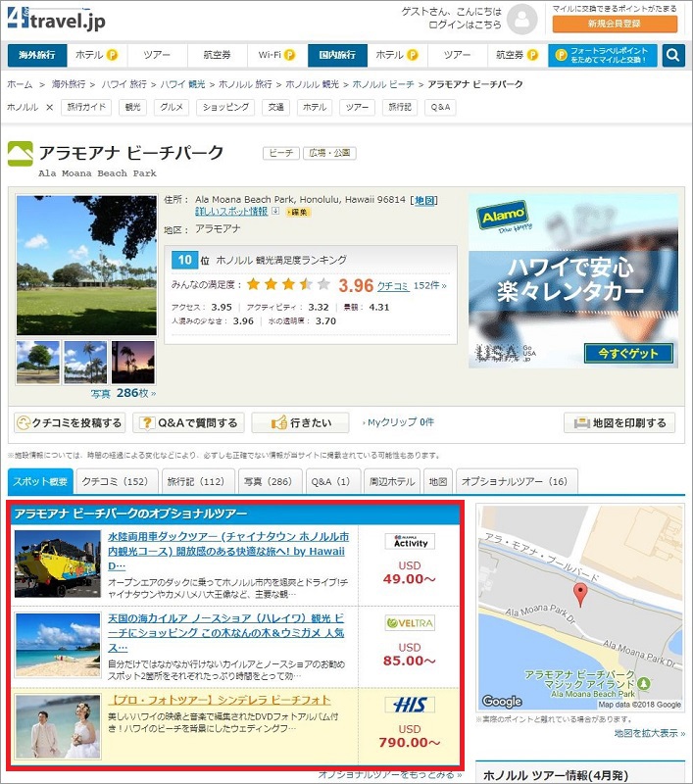Select 海外旅行 in the top navigation

38,55
